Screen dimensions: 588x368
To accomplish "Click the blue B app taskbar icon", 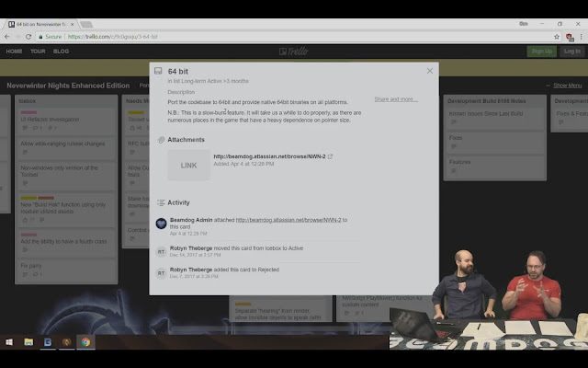I will coord(48,342).
